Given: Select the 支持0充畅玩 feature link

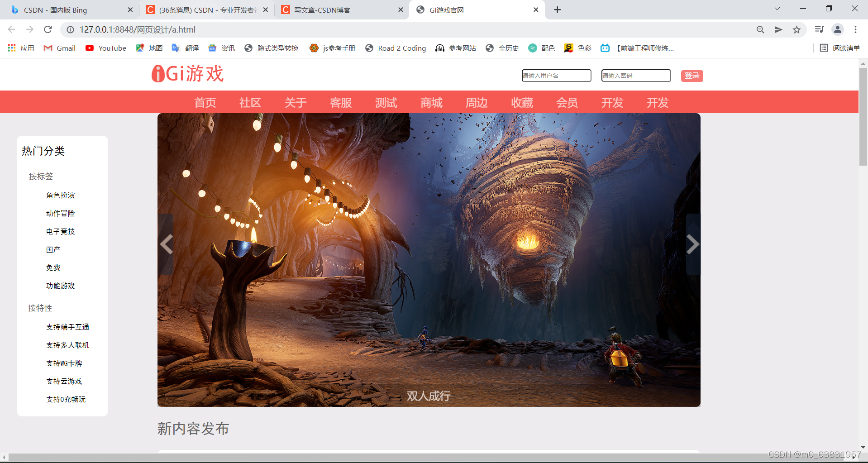Looking at the screenshot, I should (66, 399).
